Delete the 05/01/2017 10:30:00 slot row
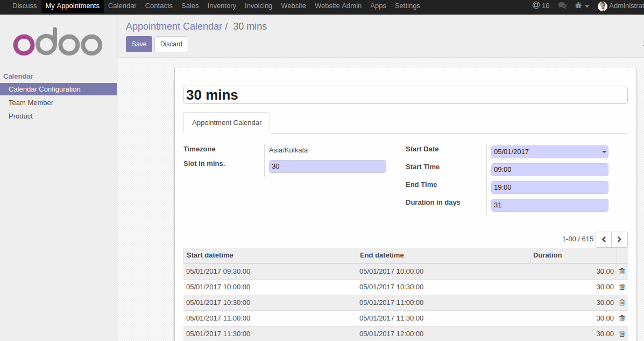 pos(622,303)
